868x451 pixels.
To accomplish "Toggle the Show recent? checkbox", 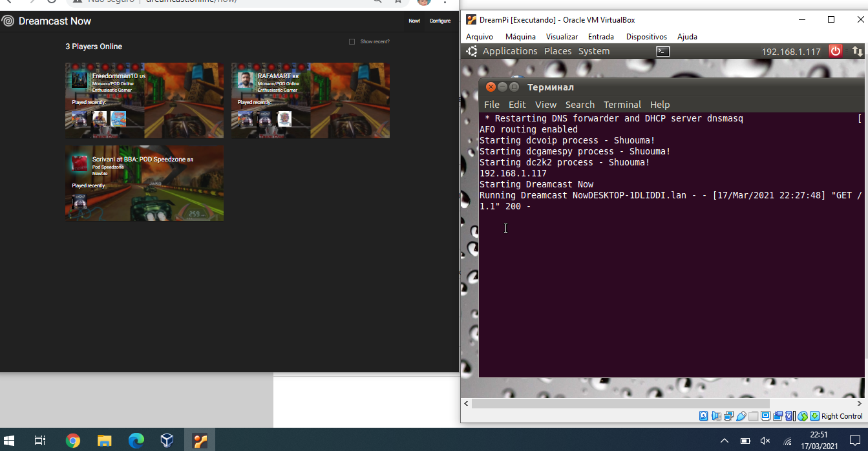I will tap(352, 42).
